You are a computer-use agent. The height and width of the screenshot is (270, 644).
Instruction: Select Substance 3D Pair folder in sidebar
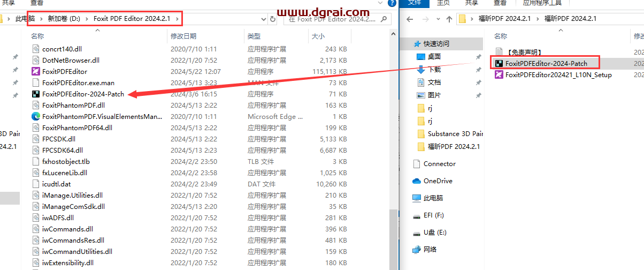click(455, 133)
